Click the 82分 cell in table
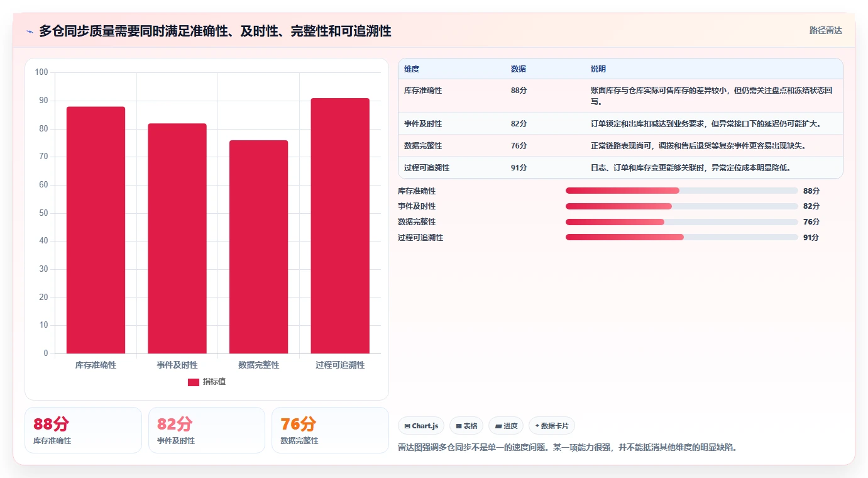This screenshot has width=868, height=478. (x=519, y=124)
